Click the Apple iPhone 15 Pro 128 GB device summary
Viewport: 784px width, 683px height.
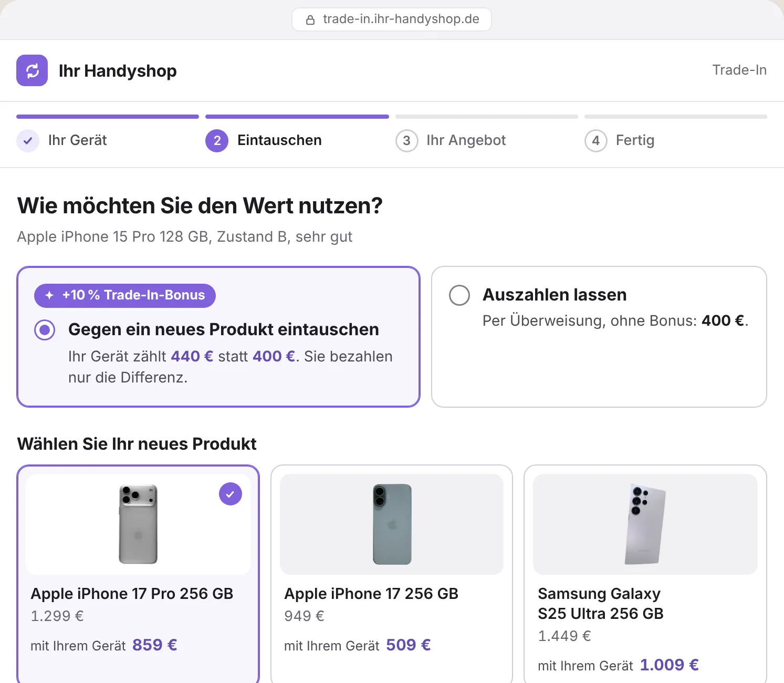tap(185, 237)
